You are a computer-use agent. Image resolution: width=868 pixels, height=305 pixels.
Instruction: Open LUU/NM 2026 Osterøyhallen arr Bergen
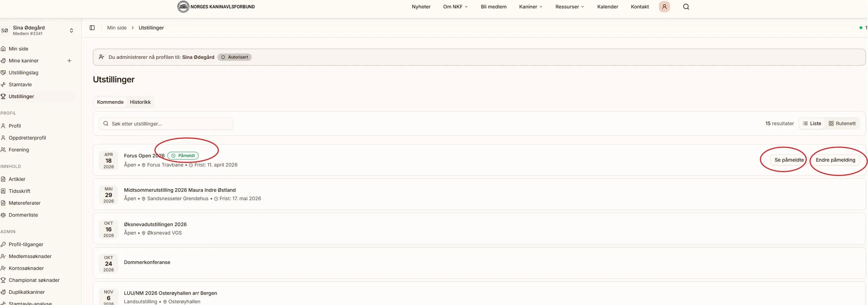171,293
